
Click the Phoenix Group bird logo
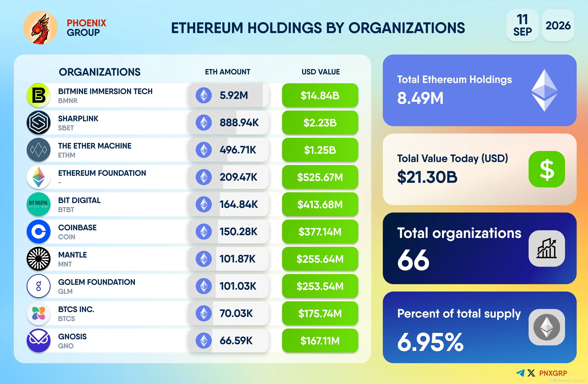[41, 27]
